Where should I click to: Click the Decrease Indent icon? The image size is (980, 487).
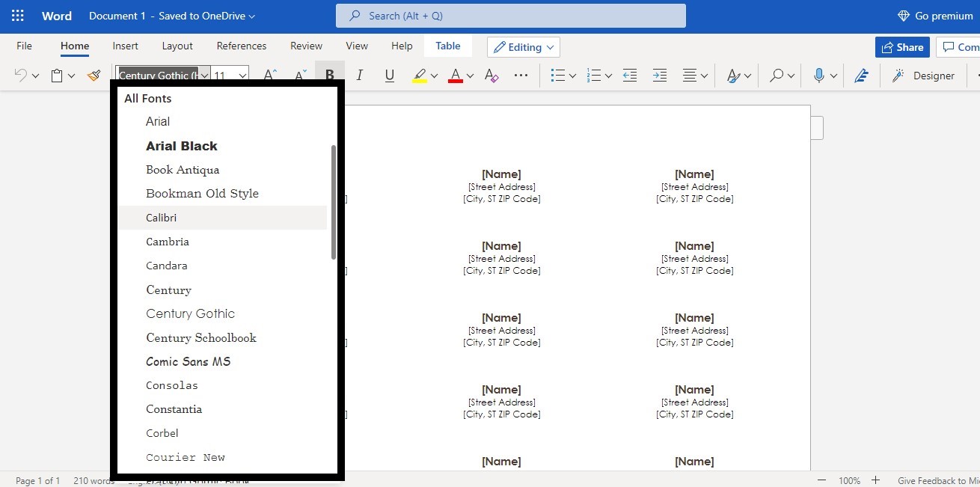click(630, 76)
